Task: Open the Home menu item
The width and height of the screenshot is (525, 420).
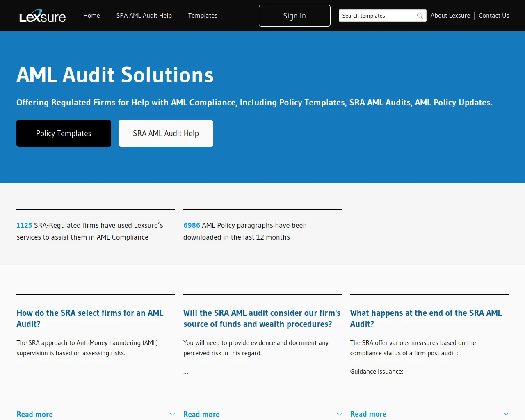Action: pos(91,16)
